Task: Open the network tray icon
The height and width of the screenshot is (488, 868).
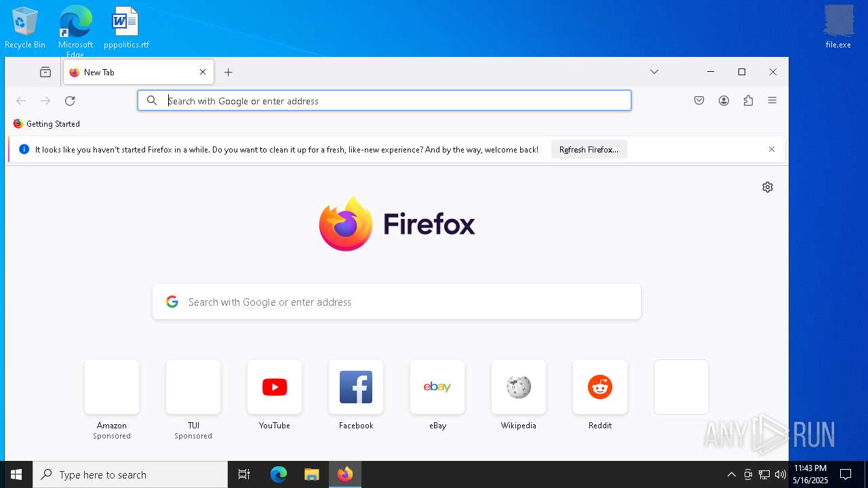Action: (764, 474)
